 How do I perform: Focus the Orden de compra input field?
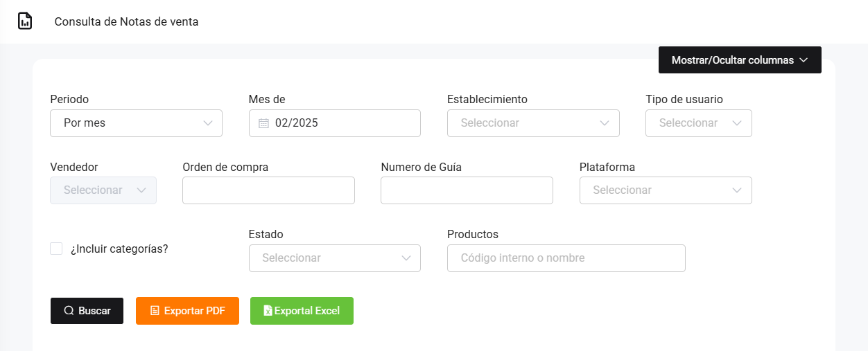coord(268,190)
